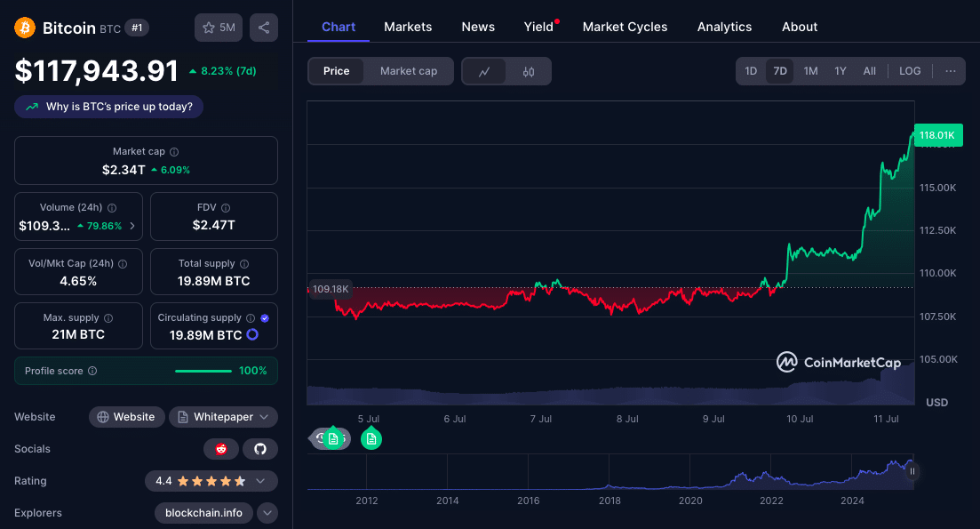Switch to the candlestick chart icon
This screenshot has height=529, width=980.
click(x=529, y=71)
